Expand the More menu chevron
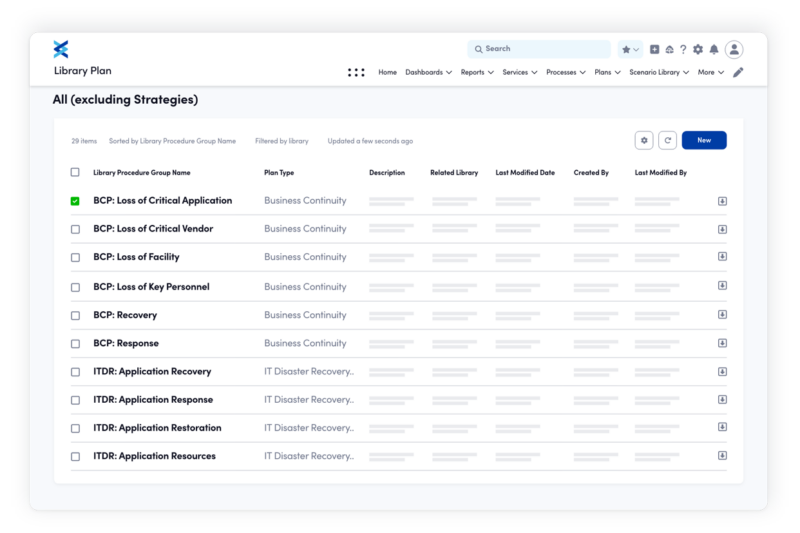The width and height of the screenshot is (800, 533). tap(721, 72)
